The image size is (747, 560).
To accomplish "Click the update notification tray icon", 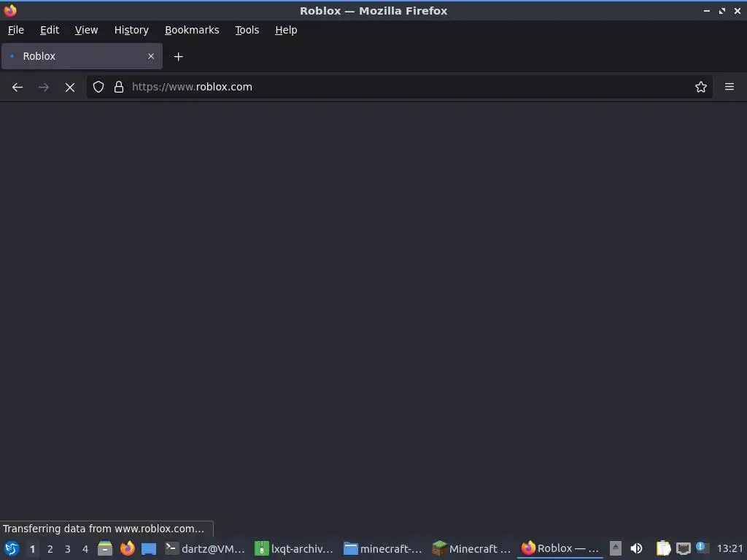I will [x=701, y=548].
